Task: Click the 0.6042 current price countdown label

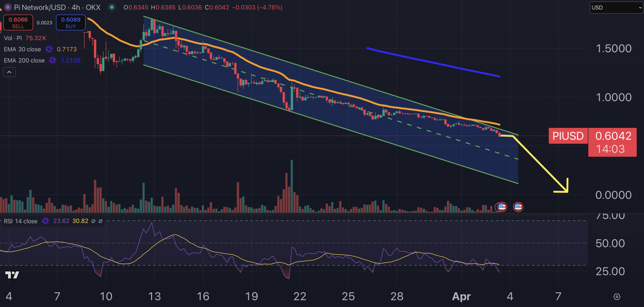Action: pyautogui.click(x=612, y=142)
